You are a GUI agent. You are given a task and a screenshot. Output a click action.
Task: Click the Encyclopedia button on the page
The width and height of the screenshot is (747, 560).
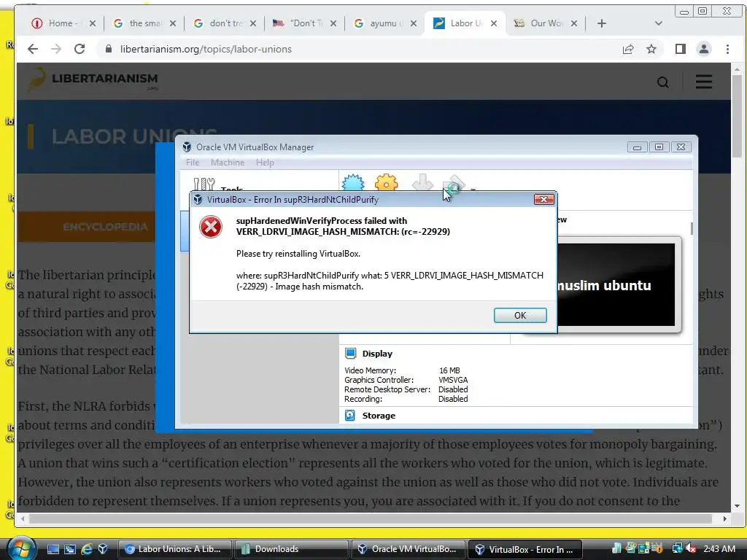click(x=87, y=227)
